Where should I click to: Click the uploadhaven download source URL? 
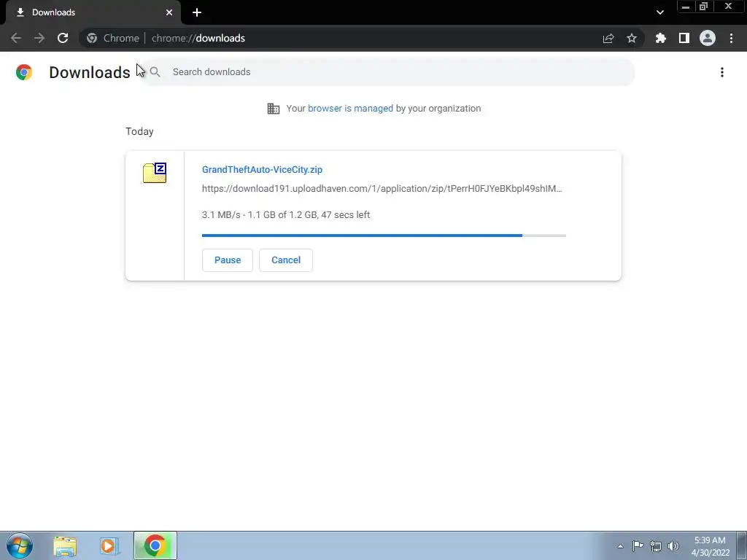click(382, 189)
